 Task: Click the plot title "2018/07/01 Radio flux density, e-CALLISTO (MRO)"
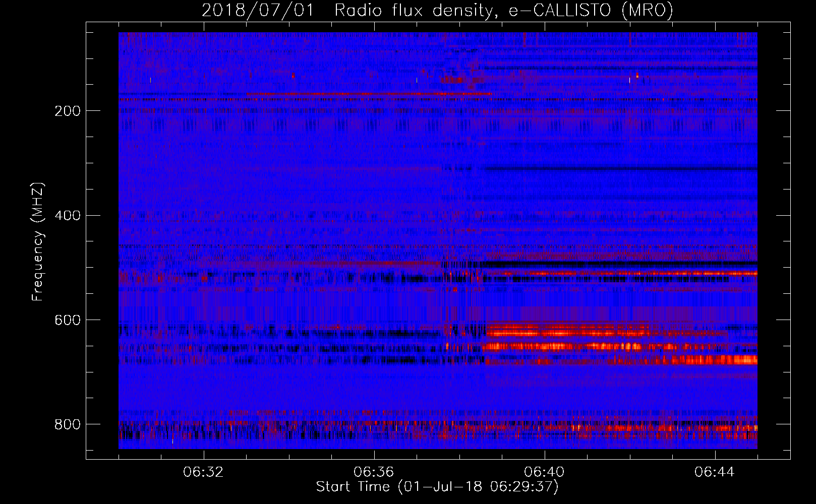point(437,10)
